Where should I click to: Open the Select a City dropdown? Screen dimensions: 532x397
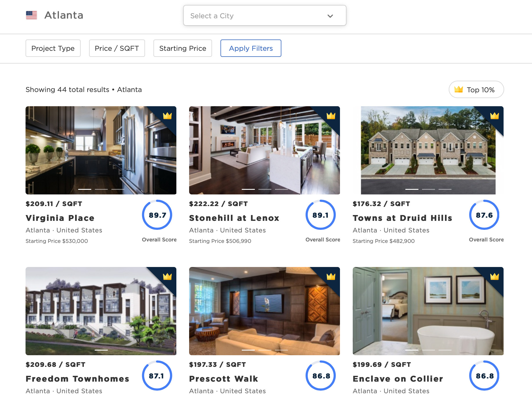point(264,16)
